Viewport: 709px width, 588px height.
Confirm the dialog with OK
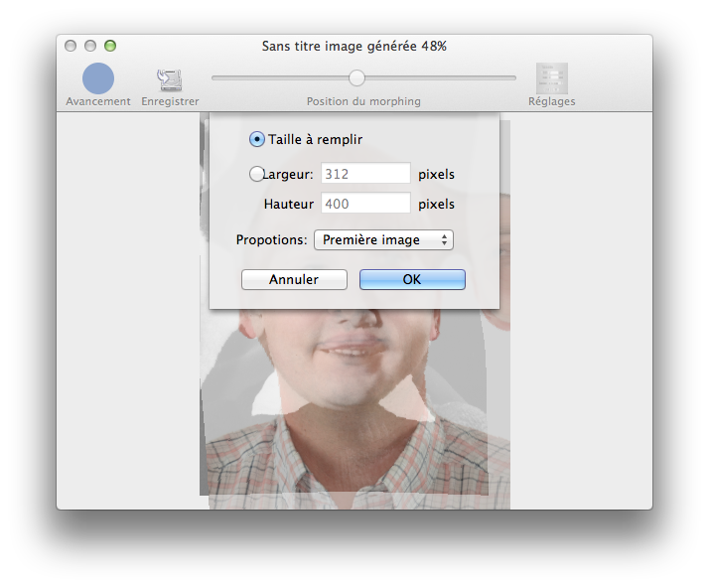click(412, 280)
